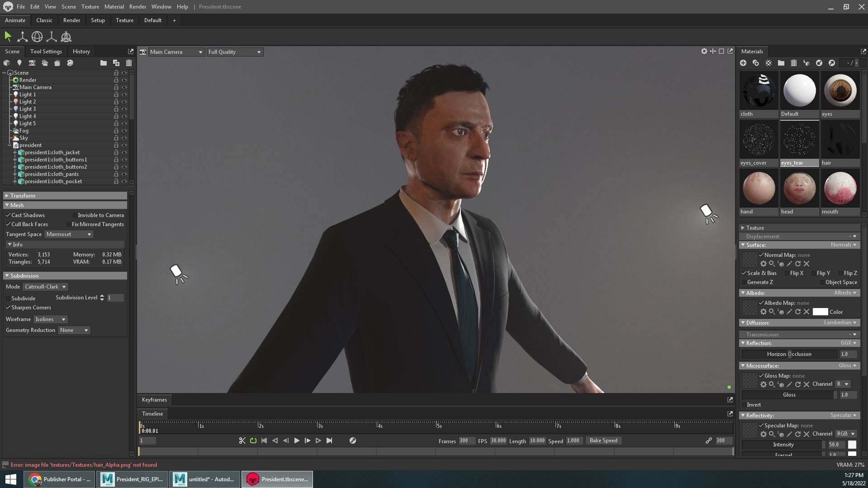
Task: Open the Wireframe Isolines dropdown
Action: pos(50,319)
